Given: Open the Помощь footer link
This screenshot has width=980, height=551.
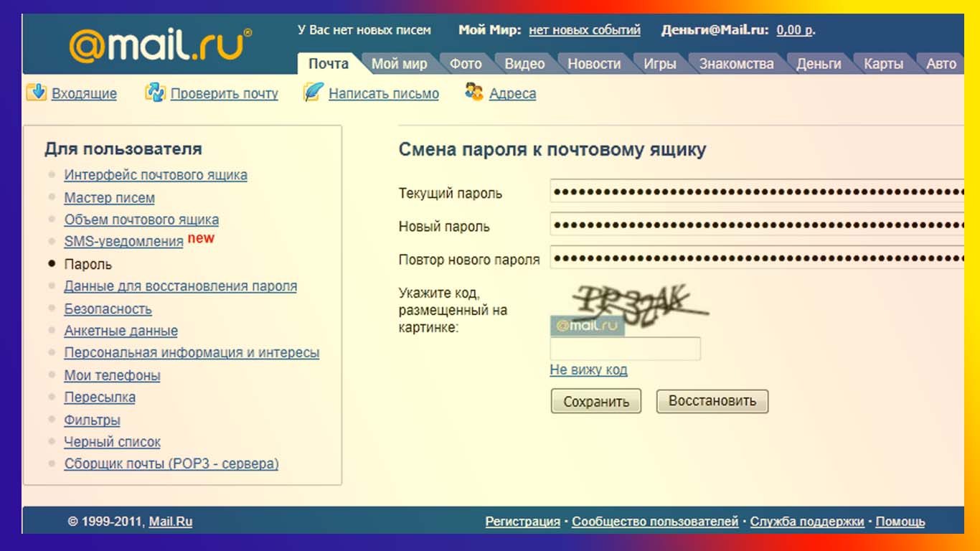Looking at the screenshot, I should point(900,522).
